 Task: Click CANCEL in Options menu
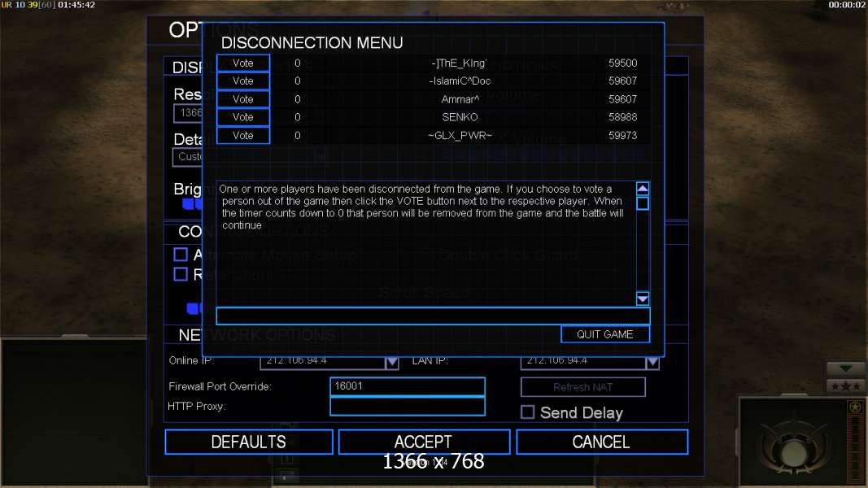tap(602, 442)
